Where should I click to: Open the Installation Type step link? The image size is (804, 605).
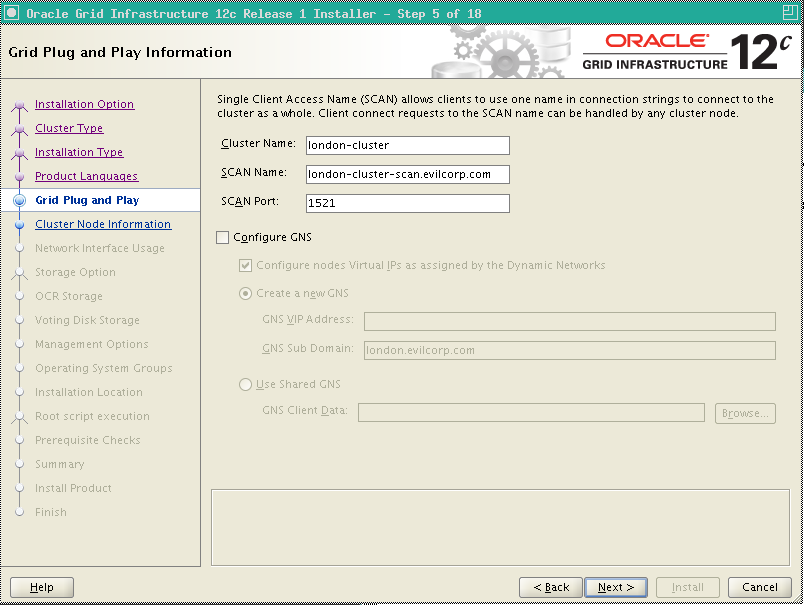(x=79, y=152)
